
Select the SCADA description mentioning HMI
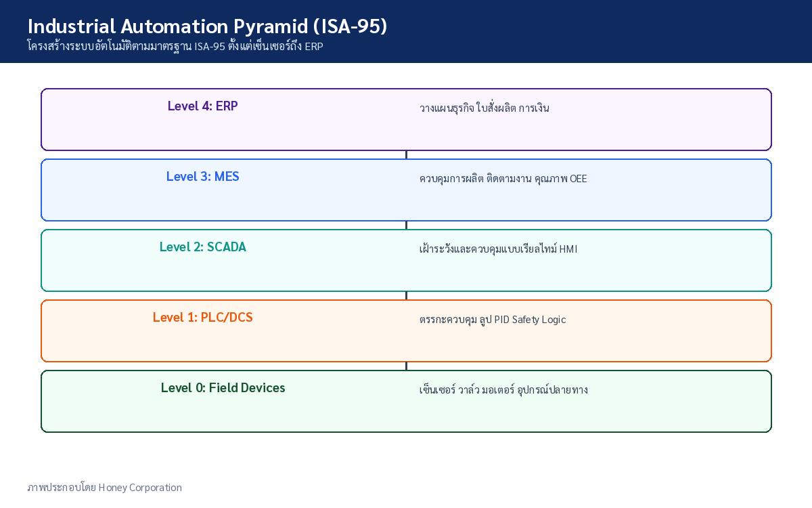[499, 249]
